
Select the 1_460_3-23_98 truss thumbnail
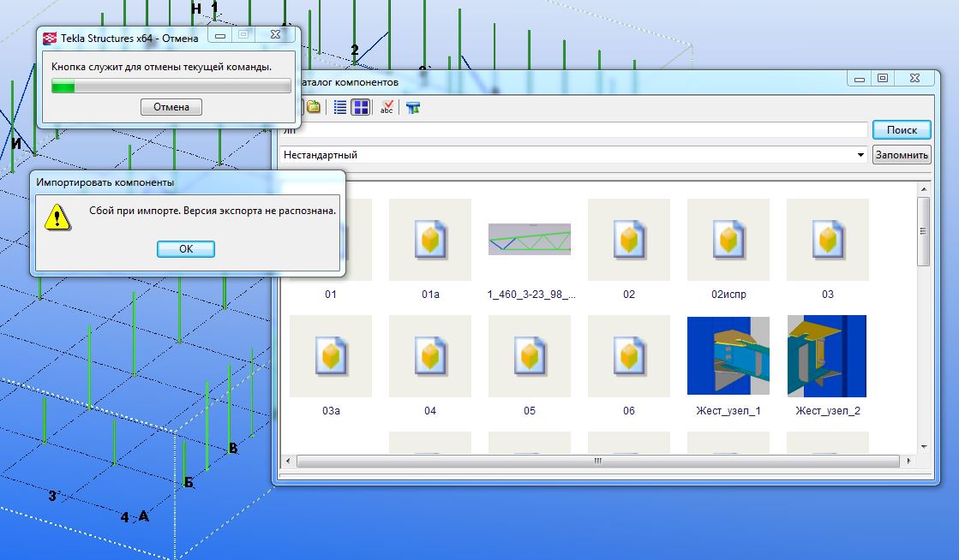529,240
